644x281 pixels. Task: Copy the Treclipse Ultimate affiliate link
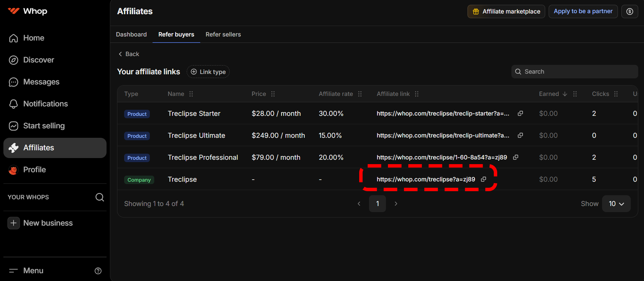click(x=520, y=135)
